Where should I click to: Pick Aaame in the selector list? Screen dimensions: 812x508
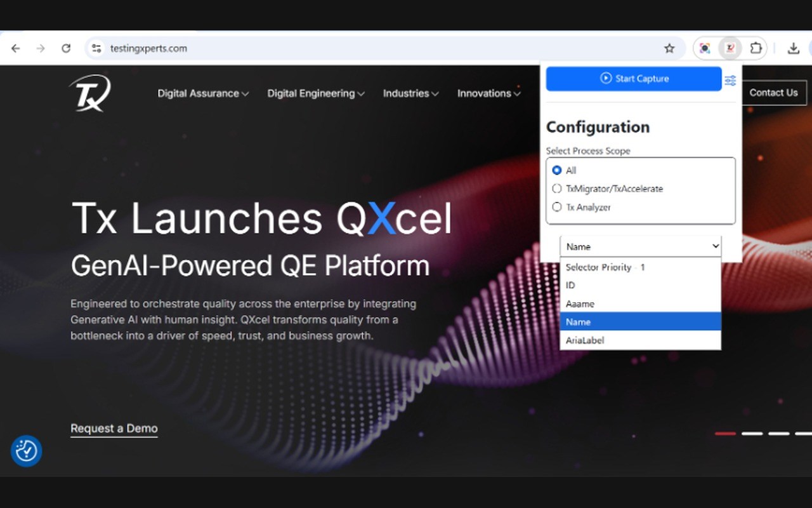click(x=641, y=304)
